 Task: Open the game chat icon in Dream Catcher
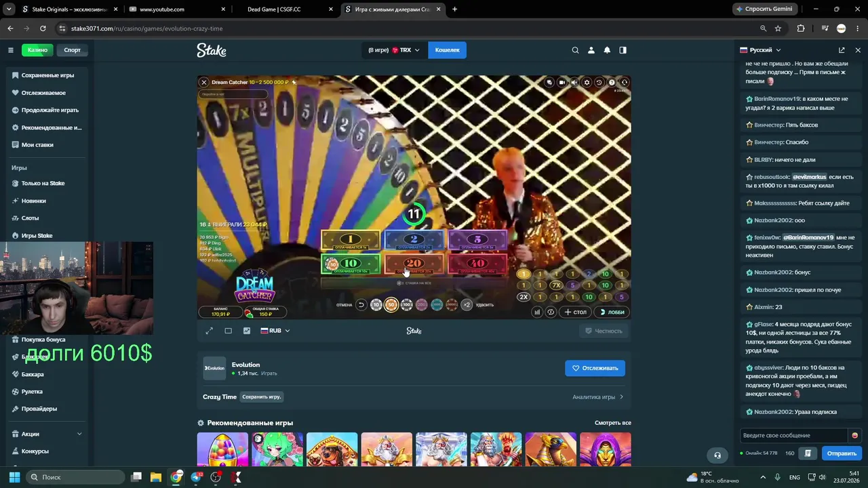click(550, 83)
